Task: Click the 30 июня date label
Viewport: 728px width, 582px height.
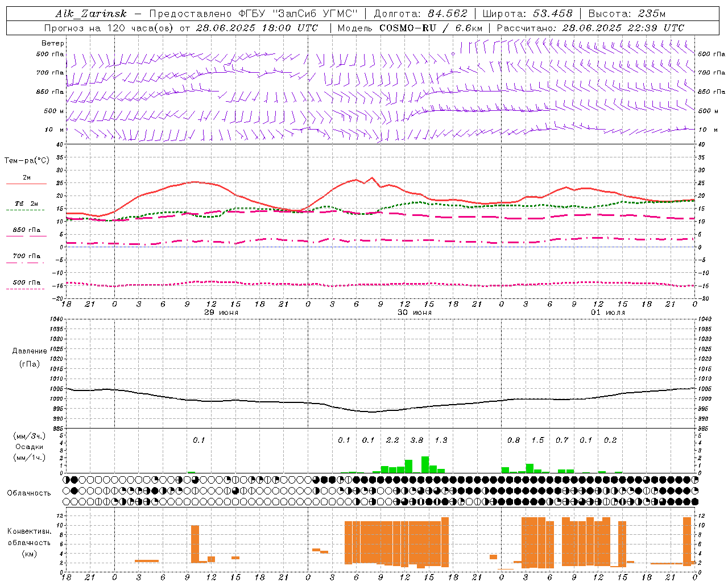Action: pos(415,313)
